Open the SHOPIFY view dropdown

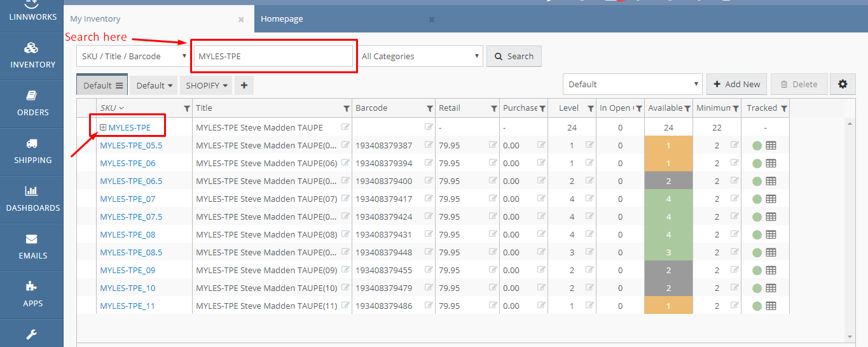[x=207, y=85]
